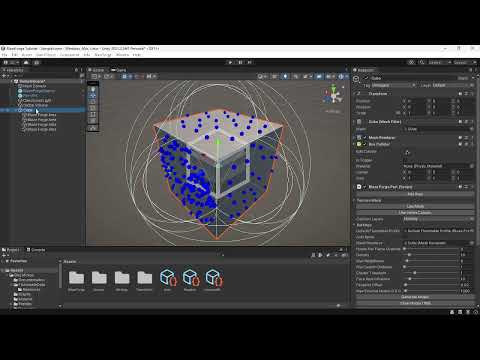Open Transform component options menu
This screenshot has width=480, height=360.
[x=472, y=94]
